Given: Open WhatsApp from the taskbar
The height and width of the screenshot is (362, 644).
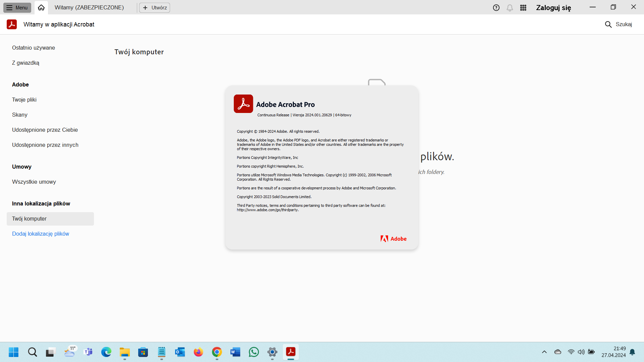Looking at the screenshot, I should tap(254, 352).
